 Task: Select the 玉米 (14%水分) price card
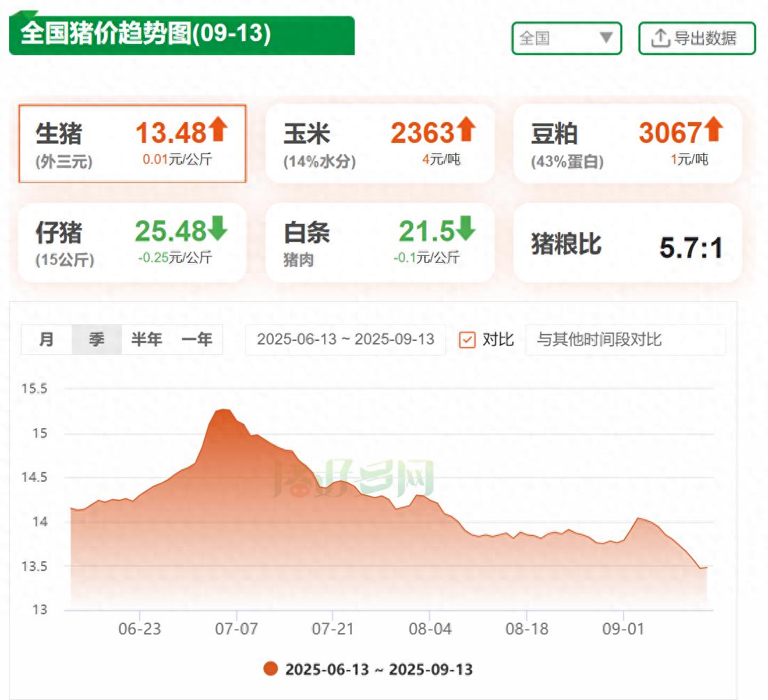point(380,144)
